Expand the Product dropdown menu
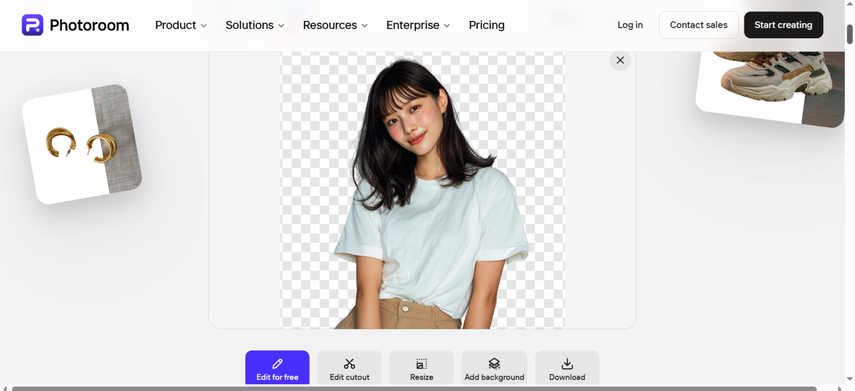 tap(181, 25)
